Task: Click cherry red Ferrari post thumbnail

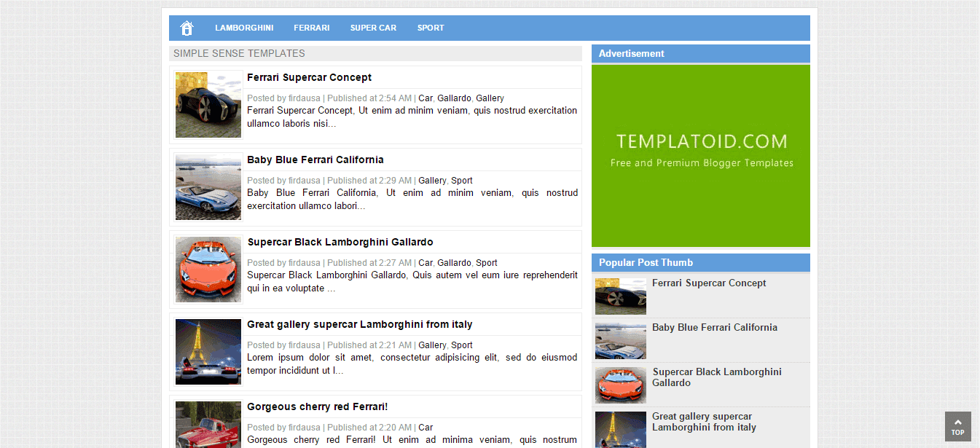Action: (208, 425)
